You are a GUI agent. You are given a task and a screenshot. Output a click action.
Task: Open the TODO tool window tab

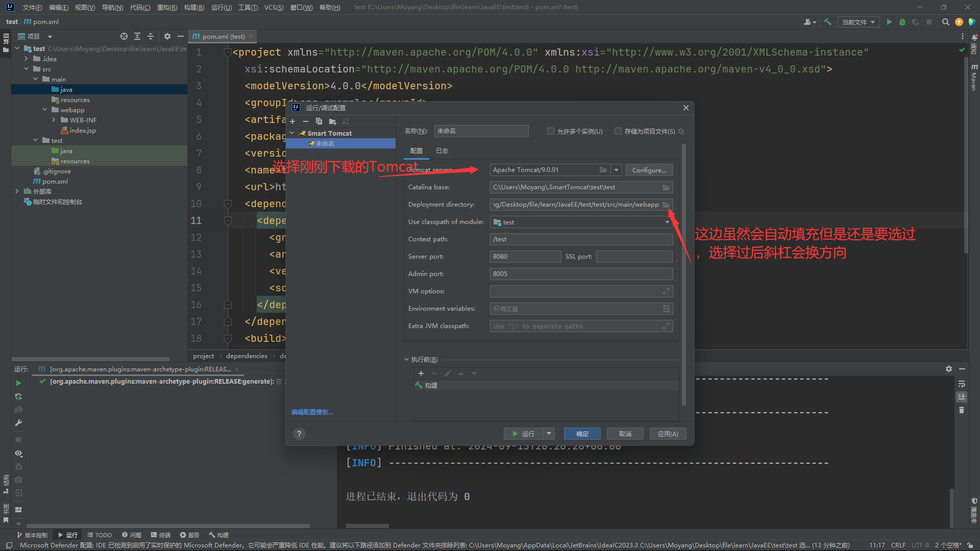pos(100,535)
